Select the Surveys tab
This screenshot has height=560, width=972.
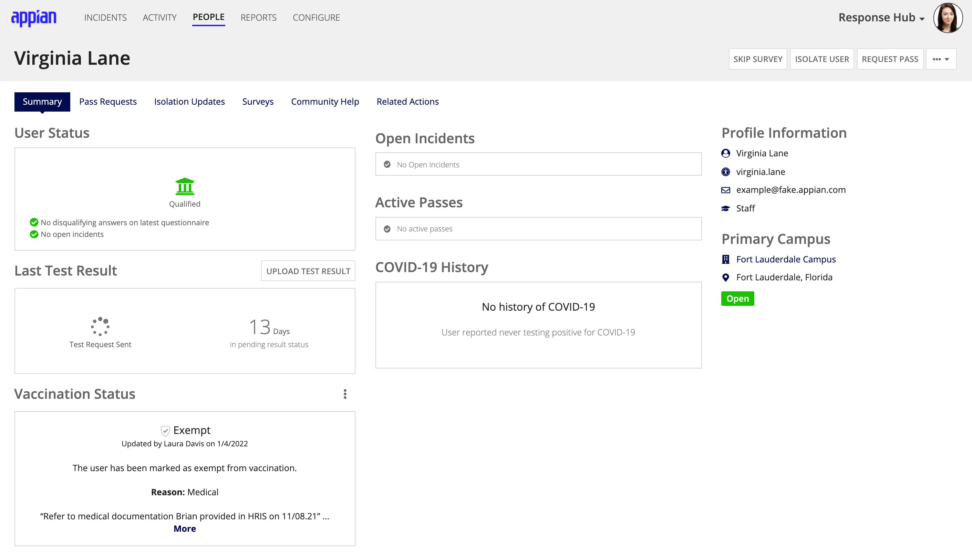click(x=258, y=102)
